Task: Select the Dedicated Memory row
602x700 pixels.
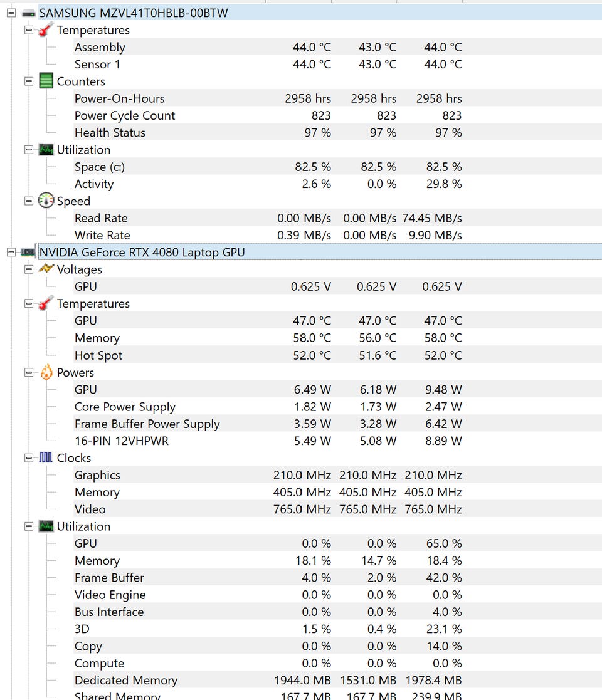Action: (125, 681)
